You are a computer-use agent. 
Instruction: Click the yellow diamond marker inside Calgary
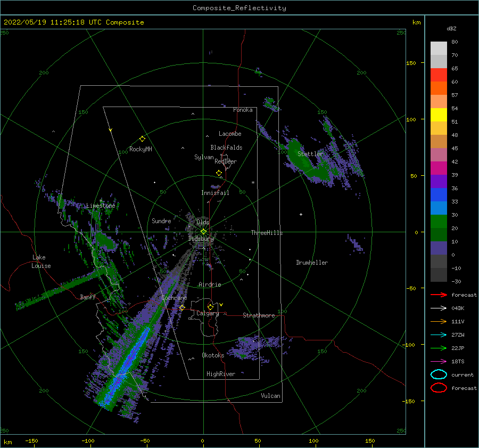(210, 307)
